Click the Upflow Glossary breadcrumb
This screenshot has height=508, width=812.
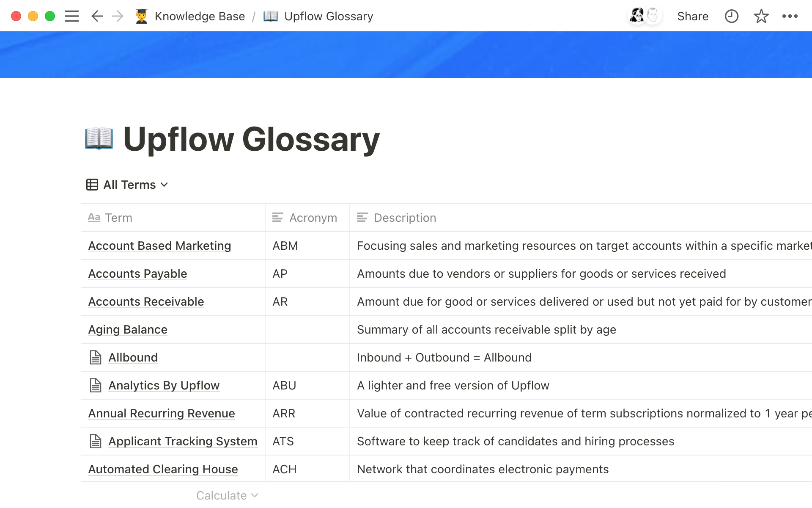coord(329,16)
